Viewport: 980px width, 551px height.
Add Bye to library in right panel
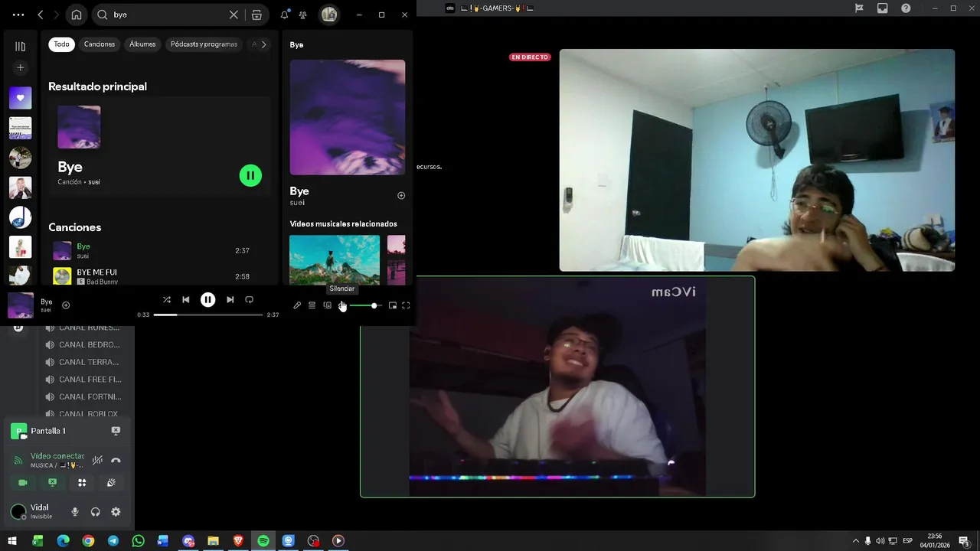pyautogui.click(x=401, y=196)
